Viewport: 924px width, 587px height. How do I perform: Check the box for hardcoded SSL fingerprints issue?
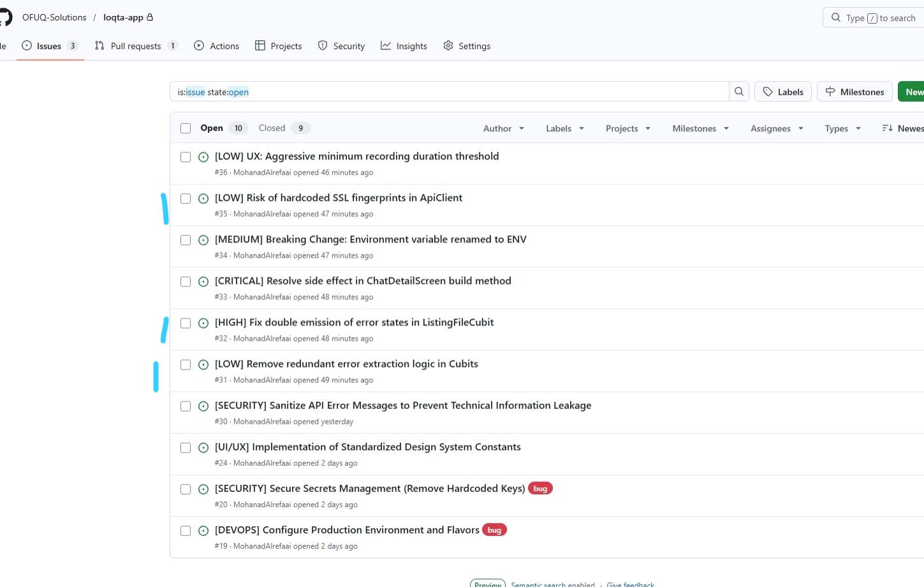pos(186,198)
